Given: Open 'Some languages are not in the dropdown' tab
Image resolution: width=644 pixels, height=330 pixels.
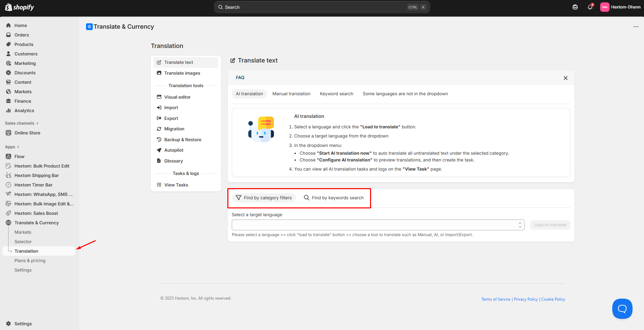Looking at the screenshot, I should coord(405,94).
